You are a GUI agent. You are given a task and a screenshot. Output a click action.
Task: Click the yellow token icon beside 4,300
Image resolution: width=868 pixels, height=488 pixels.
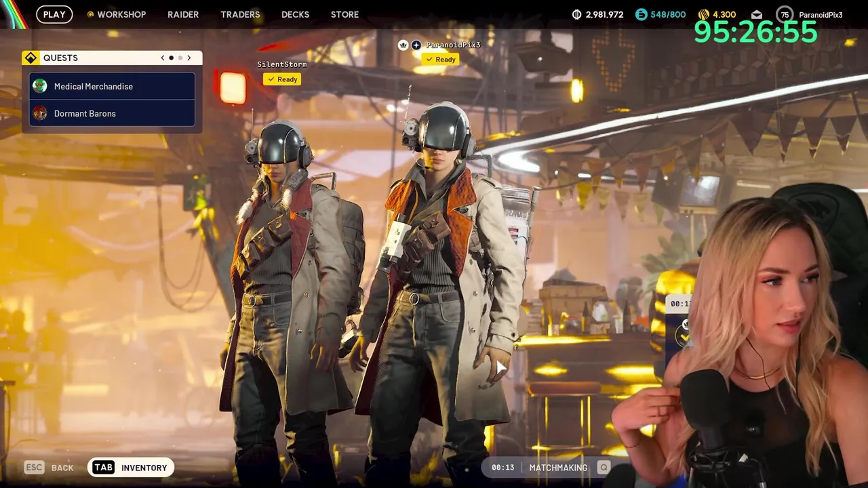click(x=704, y=14)
